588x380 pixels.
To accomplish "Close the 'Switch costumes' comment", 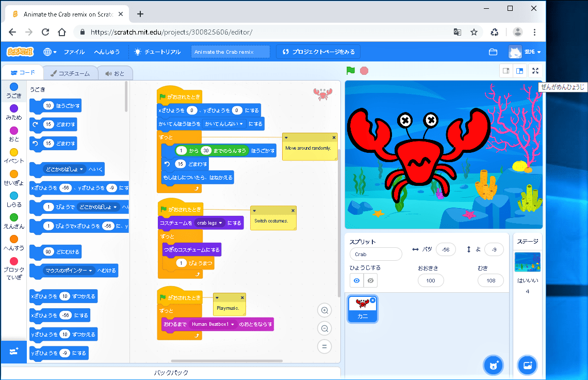I will [x=293, y=211].
